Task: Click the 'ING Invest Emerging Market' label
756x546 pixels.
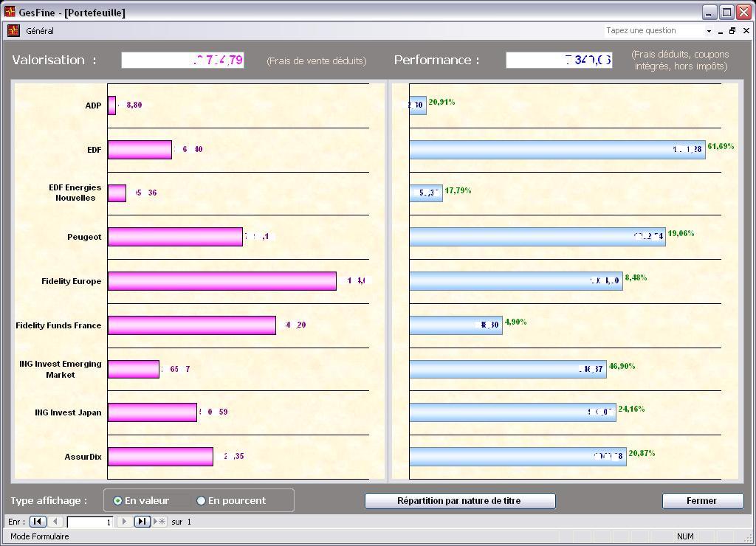Action: tap(61, 369)
